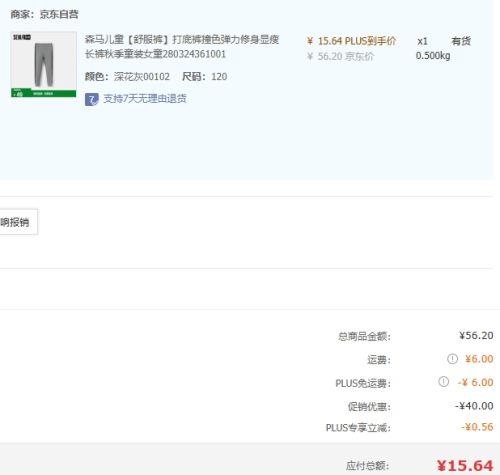Open the gray pants product thumbnail
Screen dimensions: 500x475
[44, 65]
